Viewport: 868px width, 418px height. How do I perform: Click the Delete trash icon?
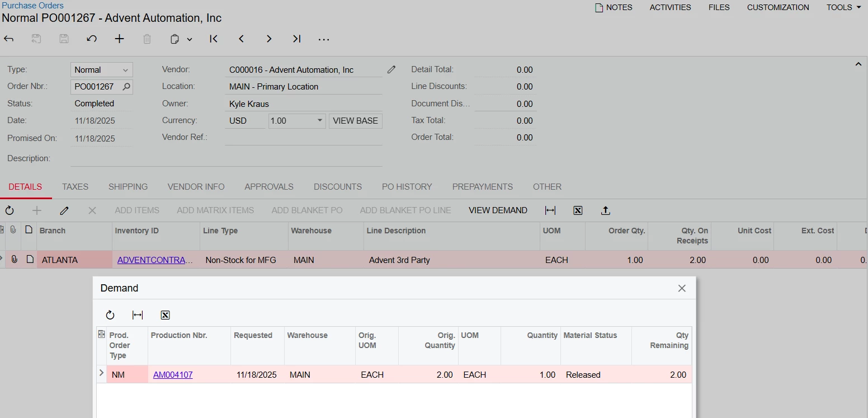tap(147, 39)
